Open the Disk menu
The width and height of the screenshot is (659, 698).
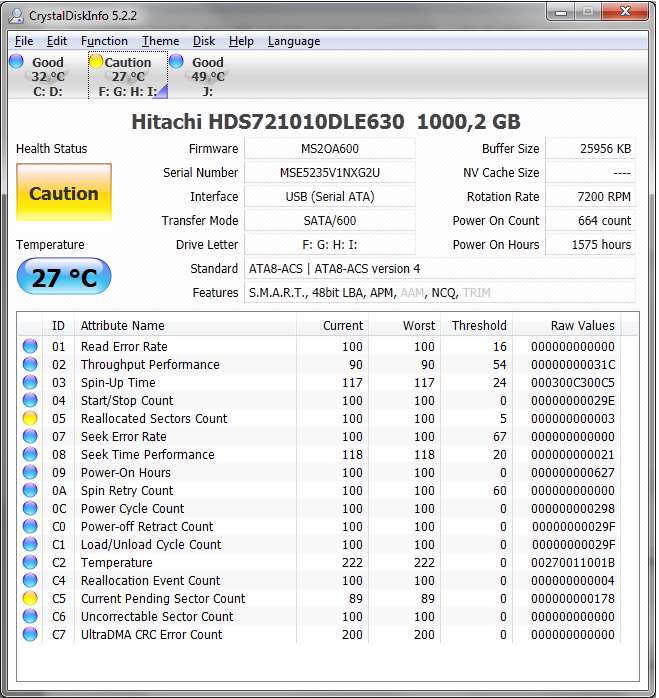click(x=204, y=41)
